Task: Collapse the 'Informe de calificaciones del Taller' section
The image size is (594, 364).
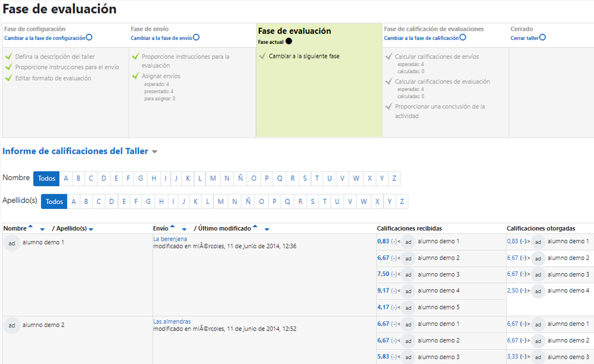Action: [154, 152]
